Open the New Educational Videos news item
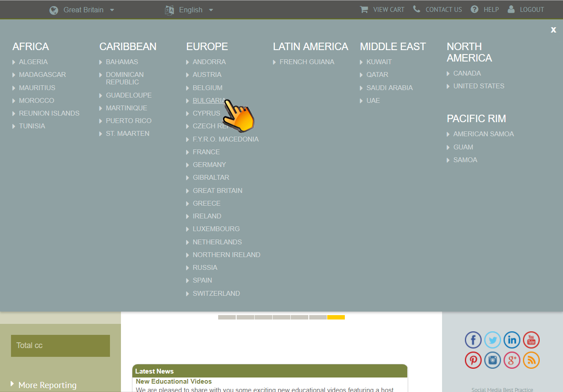This screenshot has width=563, height=392. (x=174, y=381)
